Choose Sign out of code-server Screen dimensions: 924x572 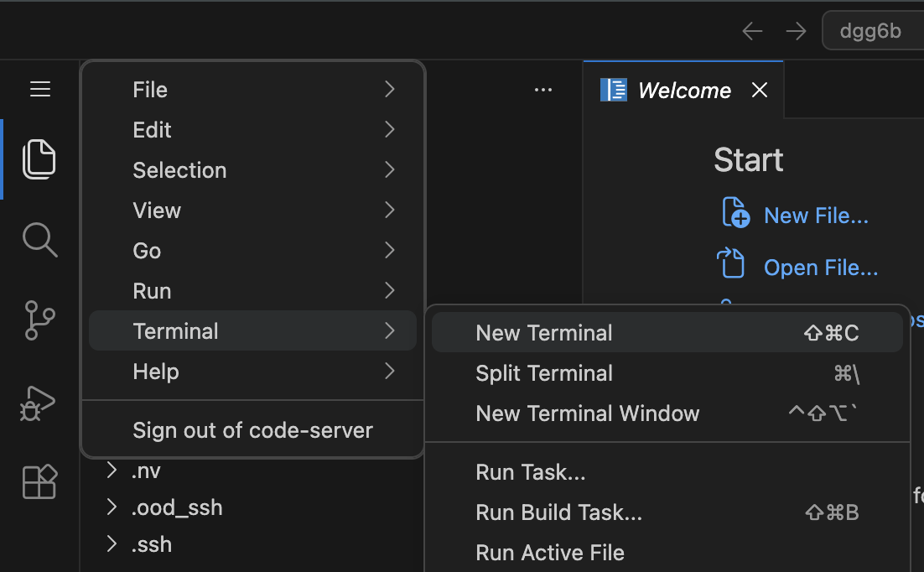click(x=253, y=430)
